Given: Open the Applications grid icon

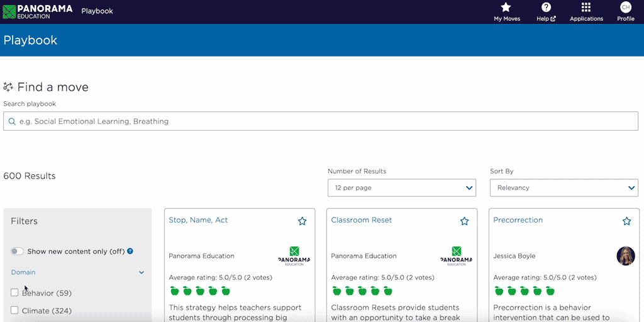Looking at the screenshot, I should click(x=586, y=8).
